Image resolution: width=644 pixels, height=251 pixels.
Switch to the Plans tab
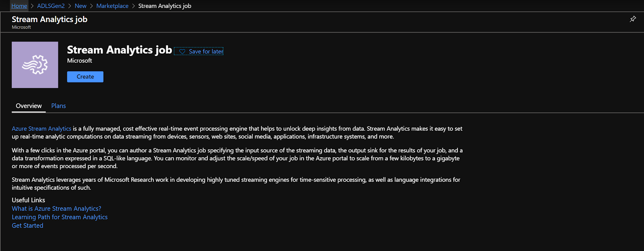(58, 106)
